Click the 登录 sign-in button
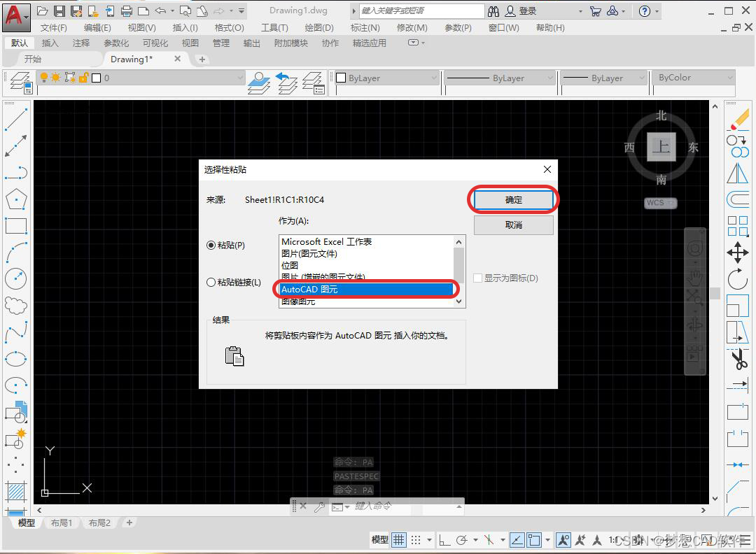Image resolution: width=756 pixels, height=554 pixels. coord(520,11)
